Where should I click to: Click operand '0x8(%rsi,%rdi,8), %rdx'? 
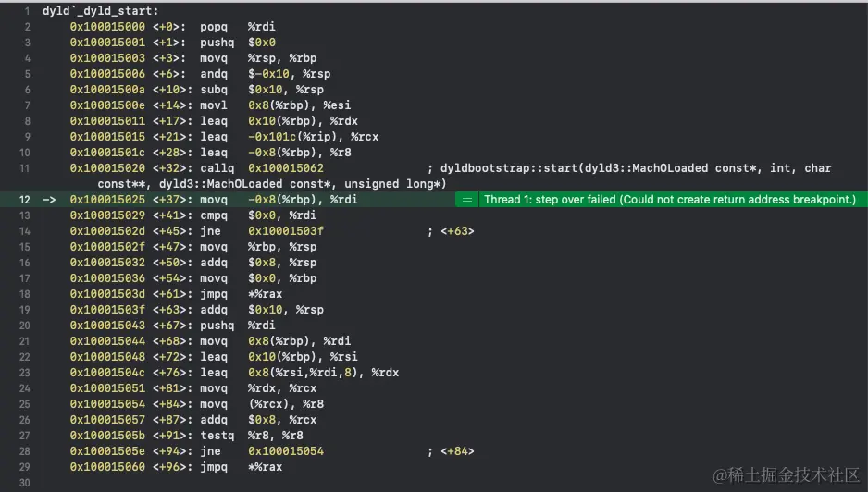tap(323, 373)
